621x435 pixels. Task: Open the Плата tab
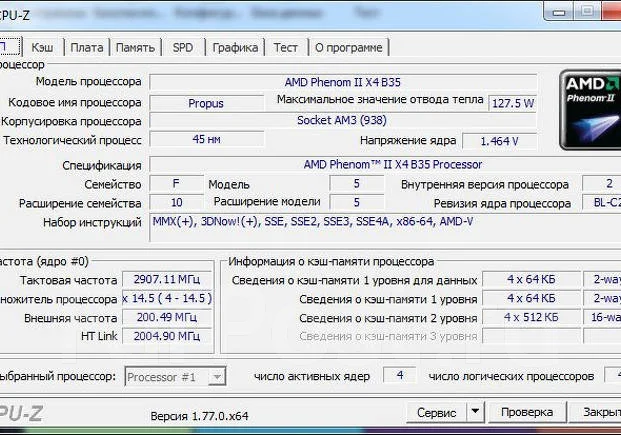87,48
